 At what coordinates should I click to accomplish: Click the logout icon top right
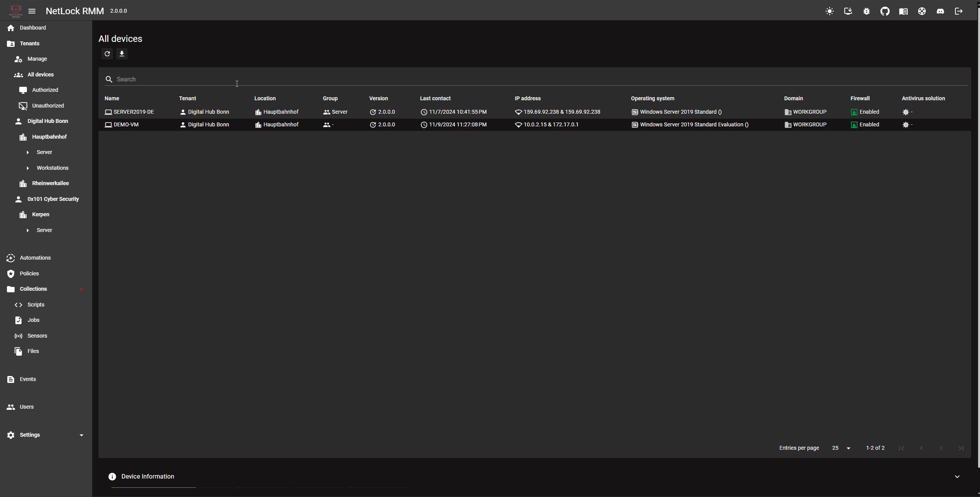[x=958, y=11]
